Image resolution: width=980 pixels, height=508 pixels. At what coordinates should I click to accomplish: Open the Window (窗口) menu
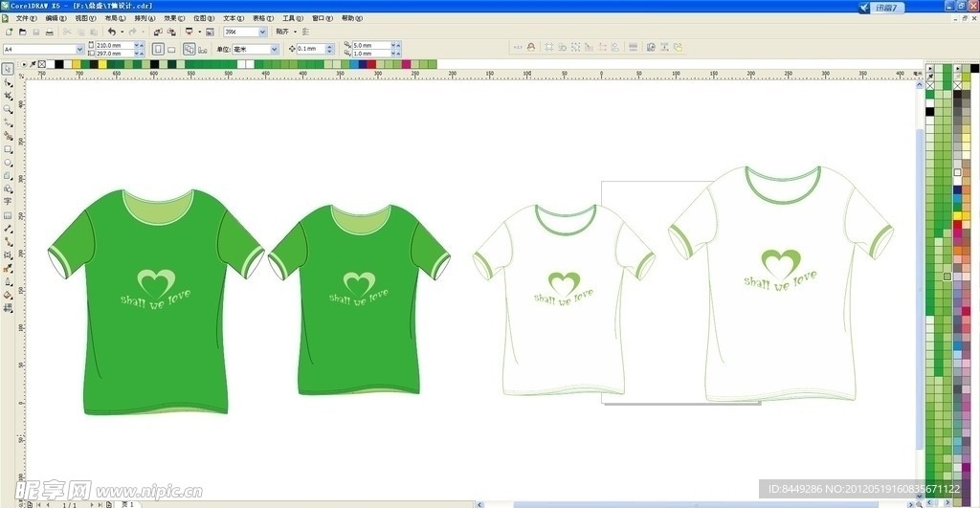[323, 18]
